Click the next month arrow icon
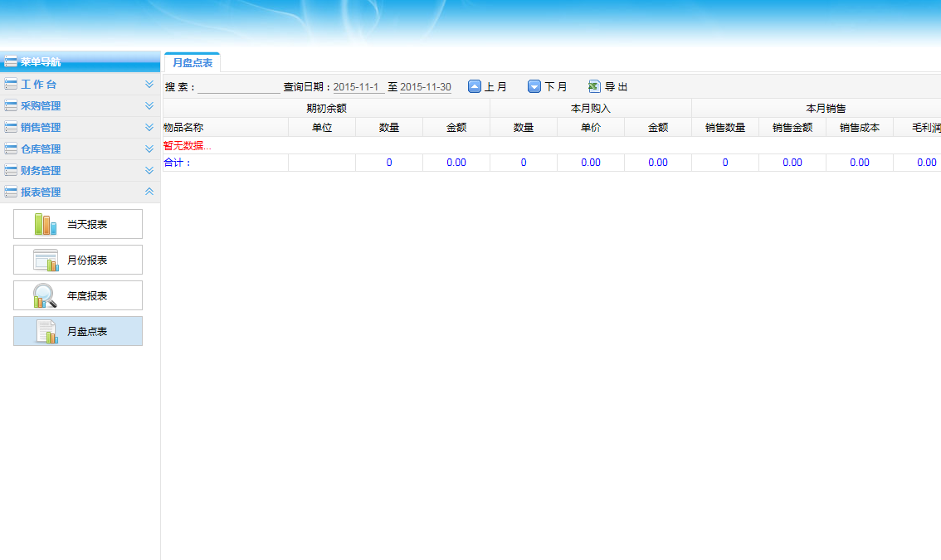This screenshot has width=941, height=560. [534, 86]
